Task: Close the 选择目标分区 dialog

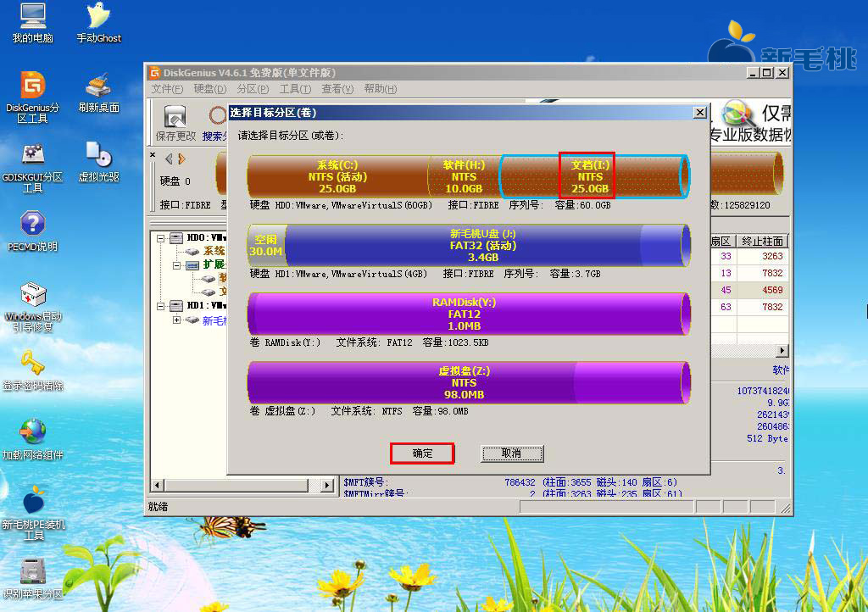Action: (700, 113)
